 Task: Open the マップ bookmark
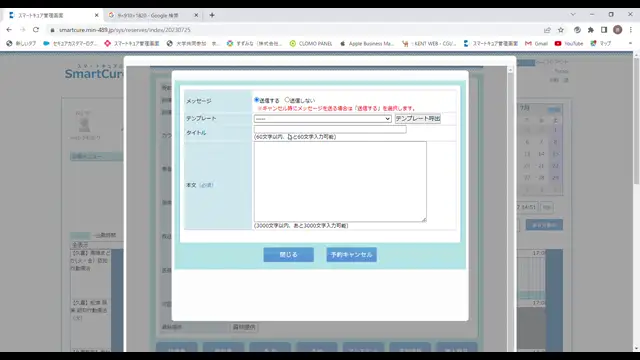[x=601, y=43]
